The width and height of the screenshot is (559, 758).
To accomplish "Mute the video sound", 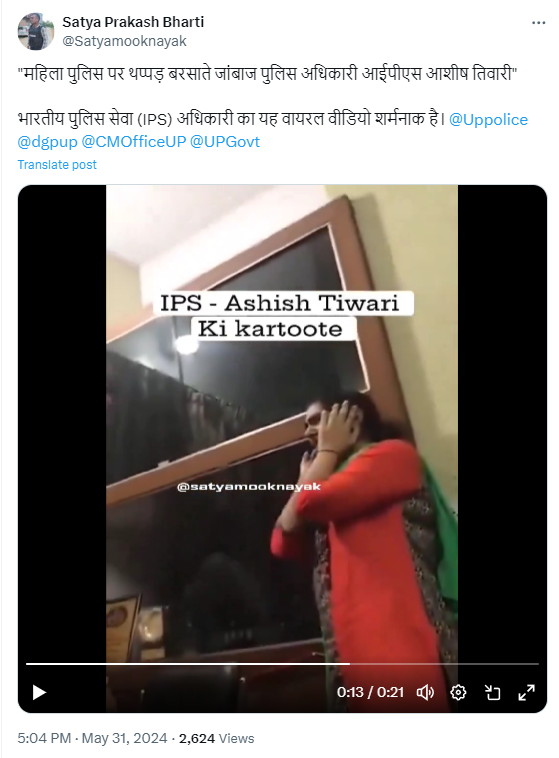I will click(x=425, y=692).
